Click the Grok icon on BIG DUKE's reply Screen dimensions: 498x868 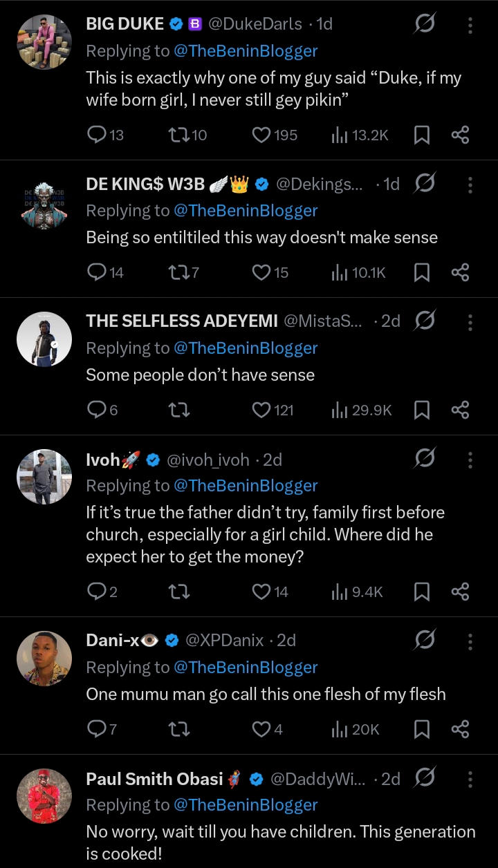click(x=424, y=24)
